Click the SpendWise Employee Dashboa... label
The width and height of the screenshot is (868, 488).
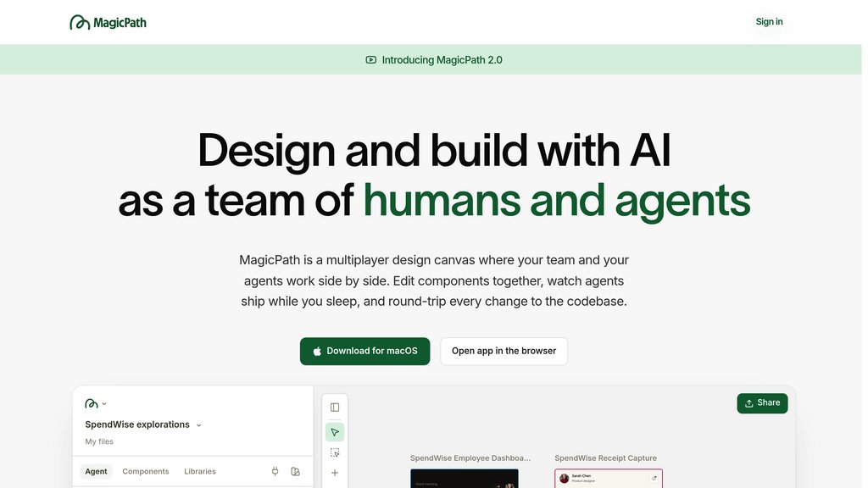(x=470, y=458)
